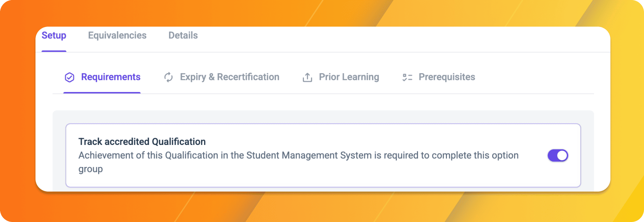
Task: Click the "Track accredited Qualification" heading
Action: pos(142,141)
